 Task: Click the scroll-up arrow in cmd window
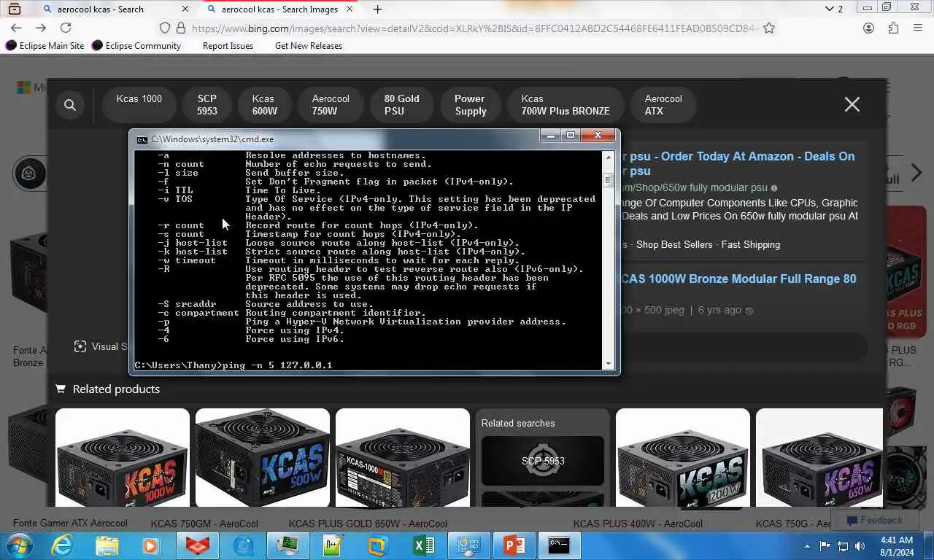(x=608, y=157)
